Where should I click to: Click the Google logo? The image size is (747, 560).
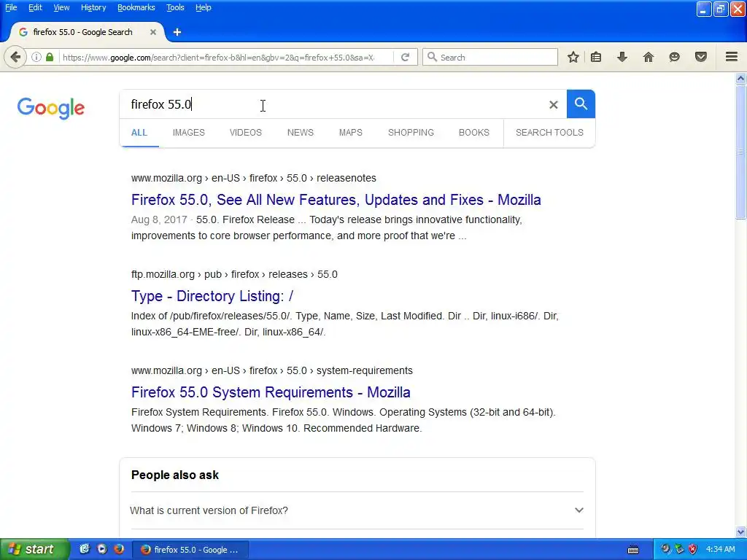coord(51,108)
